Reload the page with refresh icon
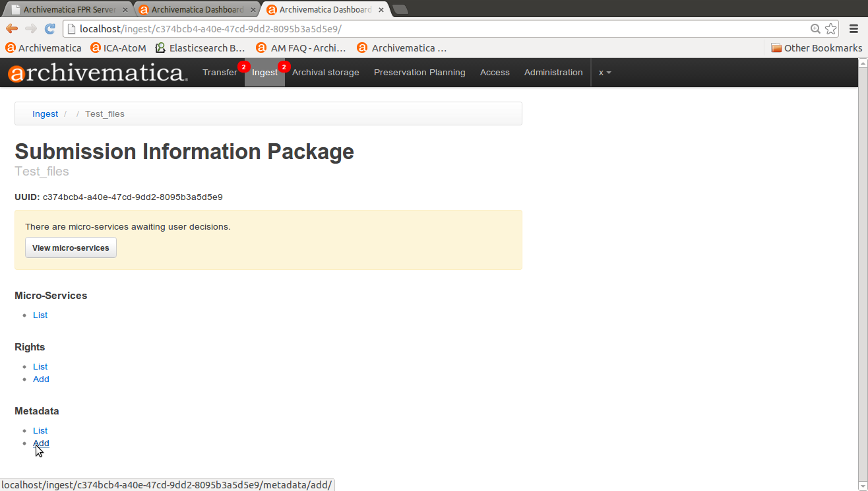868x491 pixels. [x=49, y=28]
